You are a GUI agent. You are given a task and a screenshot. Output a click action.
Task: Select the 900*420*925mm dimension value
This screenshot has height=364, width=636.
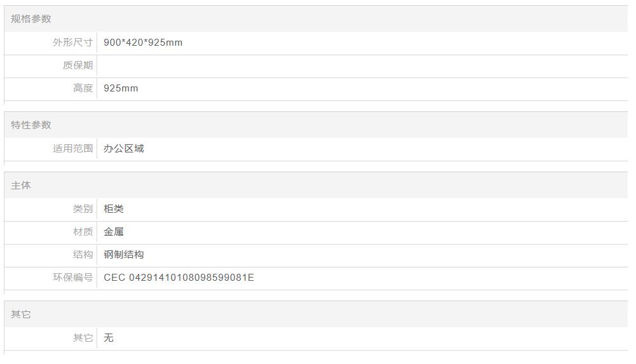tap(143, 43)
